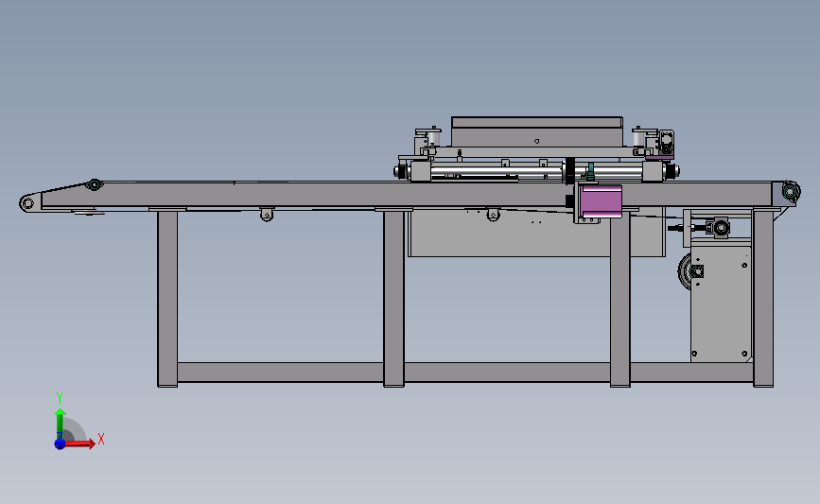Select the left end roller of the conveyor
Image resolution: width=820 pixels, height=504 pixels.
point(27,203)
